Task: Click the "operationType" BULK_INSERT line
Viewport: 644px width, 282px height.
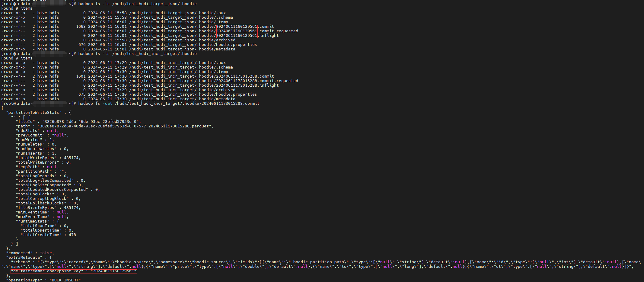Action: pyautogui.click(x=43, y=280)
